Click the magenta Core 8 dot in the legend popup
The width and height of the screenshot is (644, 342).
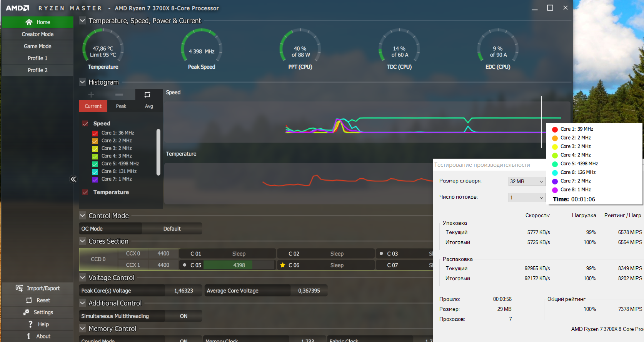tap(555, 190)
